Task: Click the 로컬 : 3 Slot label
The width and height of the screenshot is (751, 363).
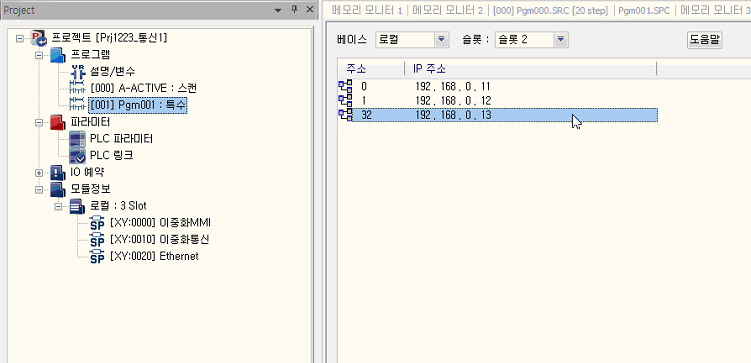Action: pos(118,206)
